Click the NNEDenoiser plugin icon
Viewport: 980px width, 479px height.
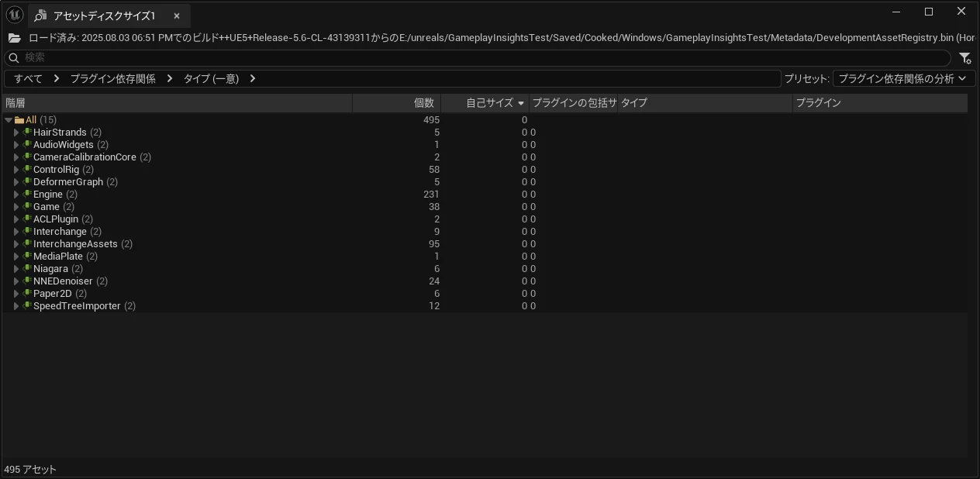pos(27,281)
